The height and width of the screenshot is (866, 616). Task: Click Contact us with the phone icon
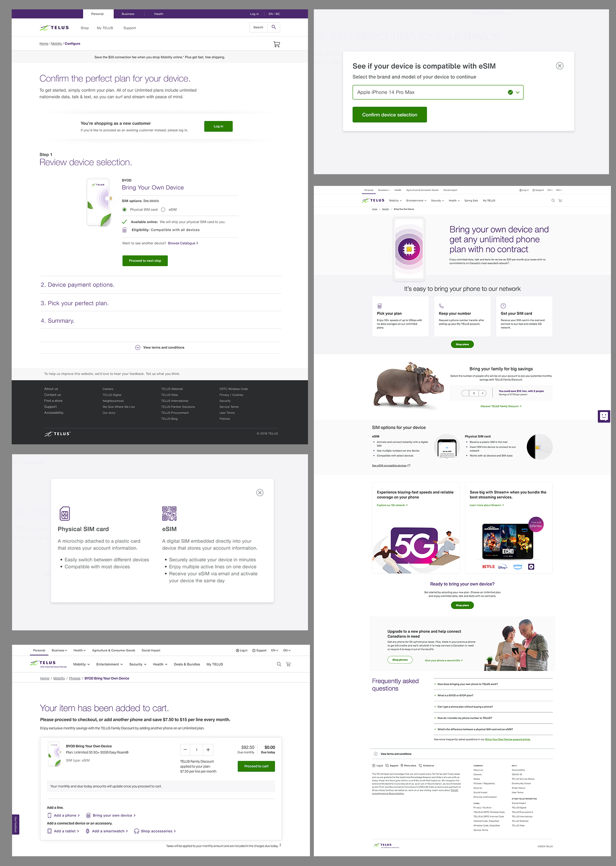426,765
